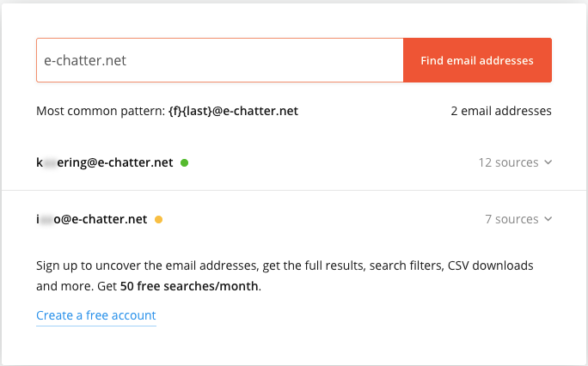Click the first email result row

coord(294,162)
